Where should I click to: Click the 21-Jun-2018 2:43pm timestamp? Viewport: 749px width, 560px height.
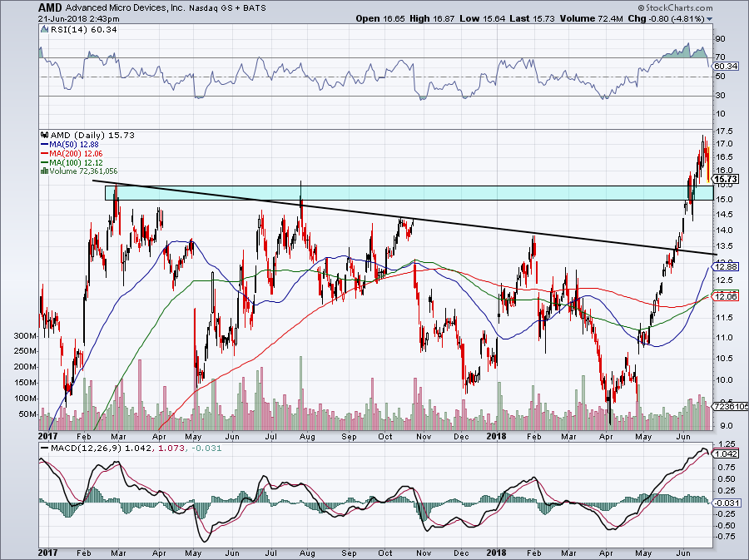[x=79, y=19]
